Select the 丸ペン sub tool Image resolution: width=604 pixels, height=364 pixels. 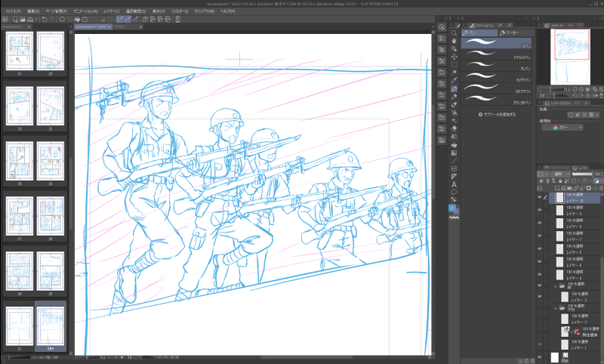click(x=496, y=66)
